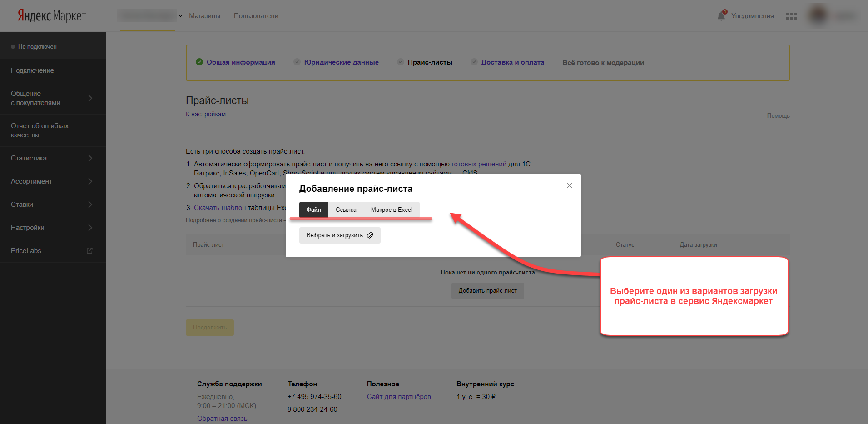
Task: Close the price list dialog
Action: [x=570, y=185]
